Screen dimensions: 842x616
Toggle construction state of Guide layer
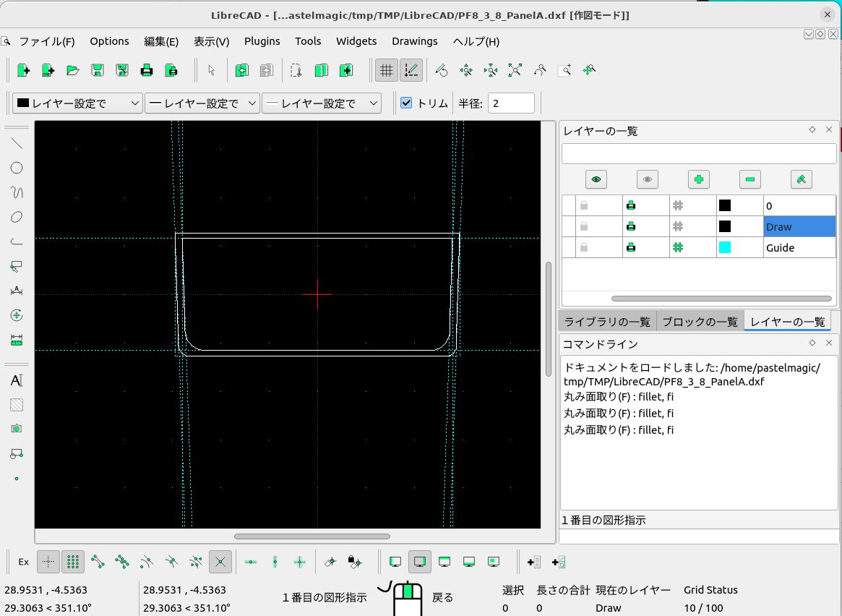pyautogui.click(x=678, y=247)
